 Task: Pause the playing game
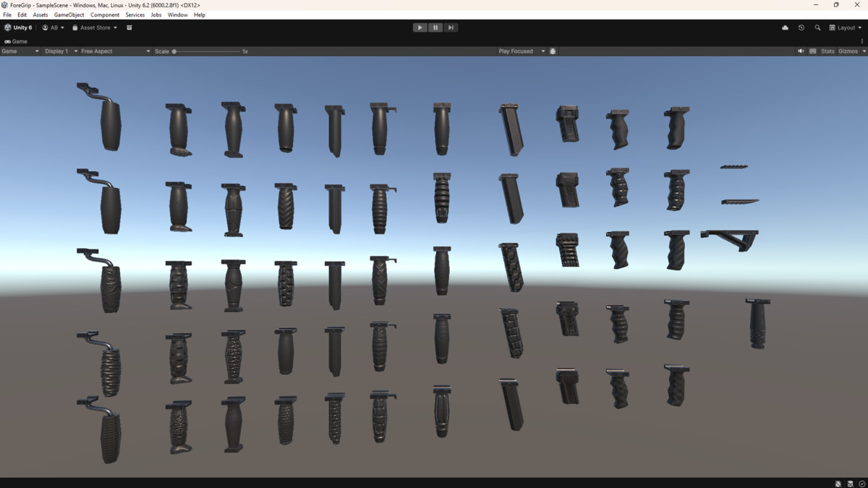pyautogui.click(x=435, y=27)
